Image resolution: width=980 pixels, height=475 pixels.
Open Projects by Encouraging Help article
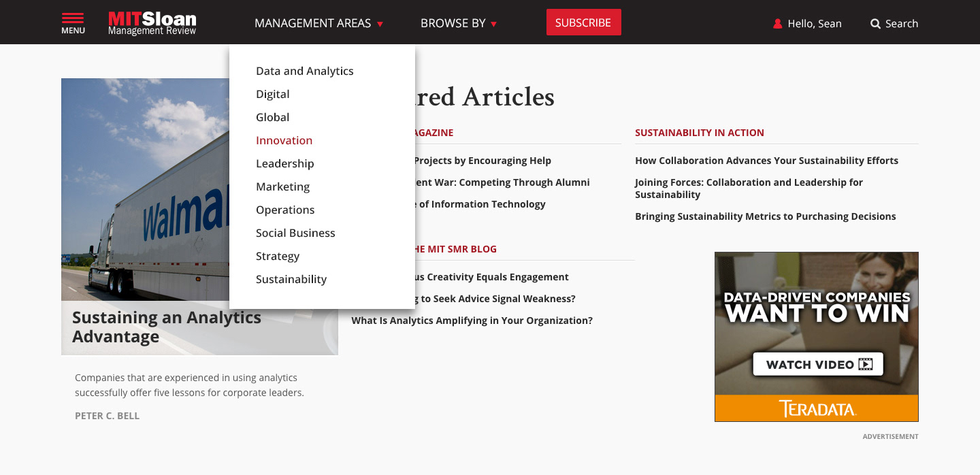[483, 161]
